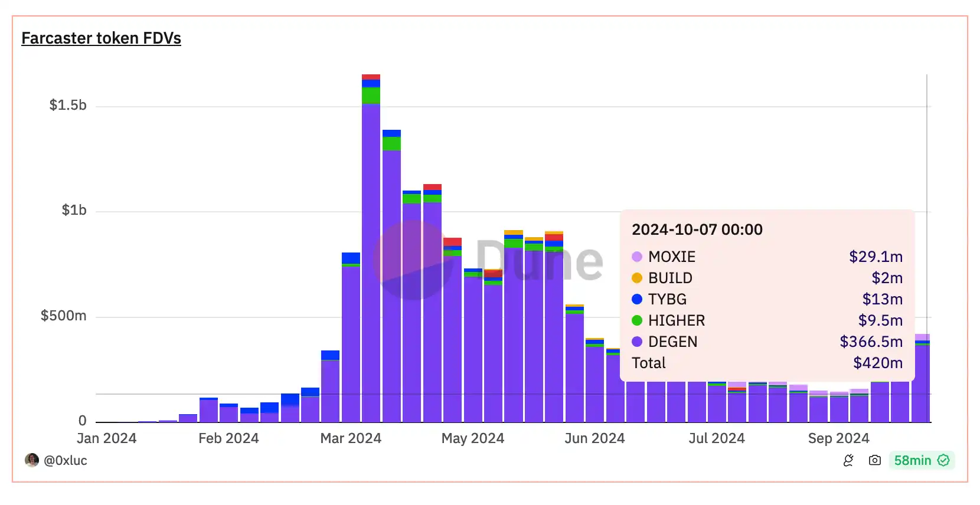The height and width of the screenshot is (505, 980).
Task: Click the 58min refresh time label
Action: click(x=912, y=460)
